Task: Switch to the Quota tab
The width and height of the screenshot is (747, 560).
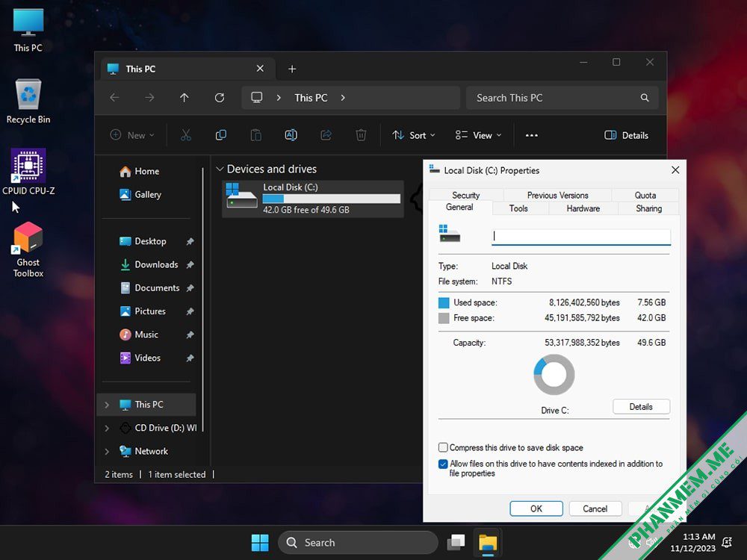Action: (x=645, y=195)
